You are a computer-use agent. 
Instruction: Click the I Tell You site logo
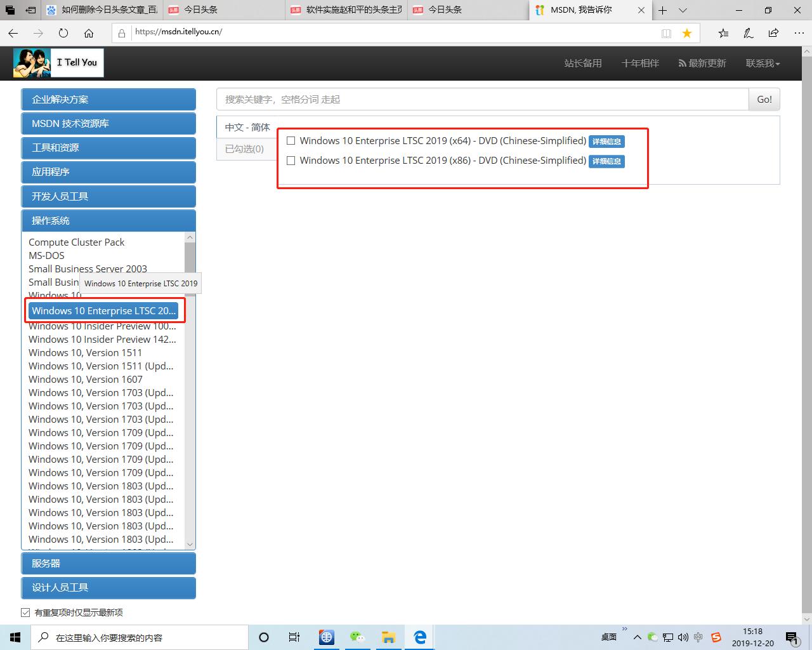click(58, 63)
